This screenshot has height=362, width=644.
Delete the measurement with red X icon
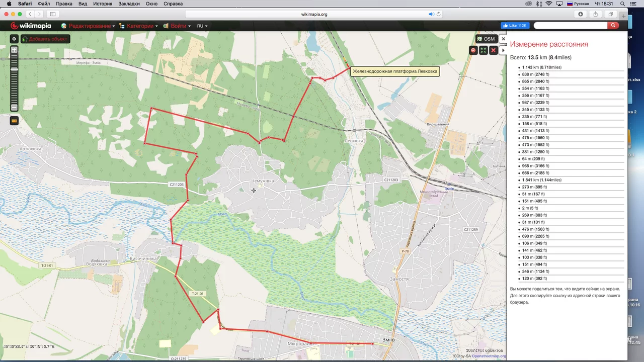[x=493, y=50]
